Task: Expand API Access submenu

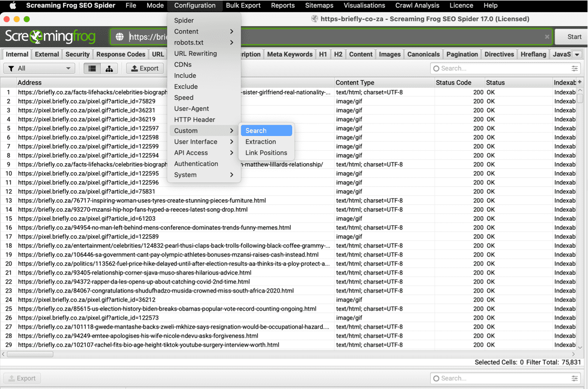Action: point(204,153)
